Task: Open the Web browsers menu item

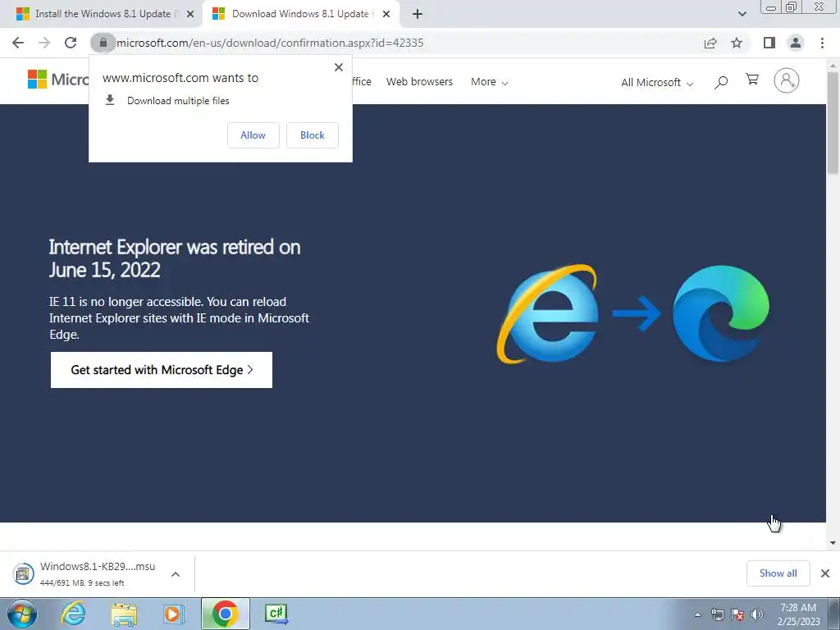Action: click(x=419, y=82)
